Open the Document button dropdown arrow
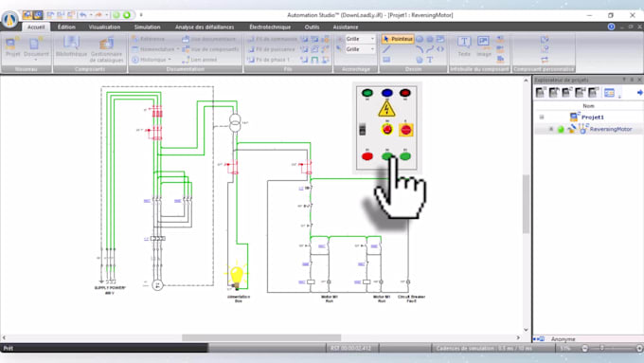This screenshot has height=363, width=644. tap(36, 61)
